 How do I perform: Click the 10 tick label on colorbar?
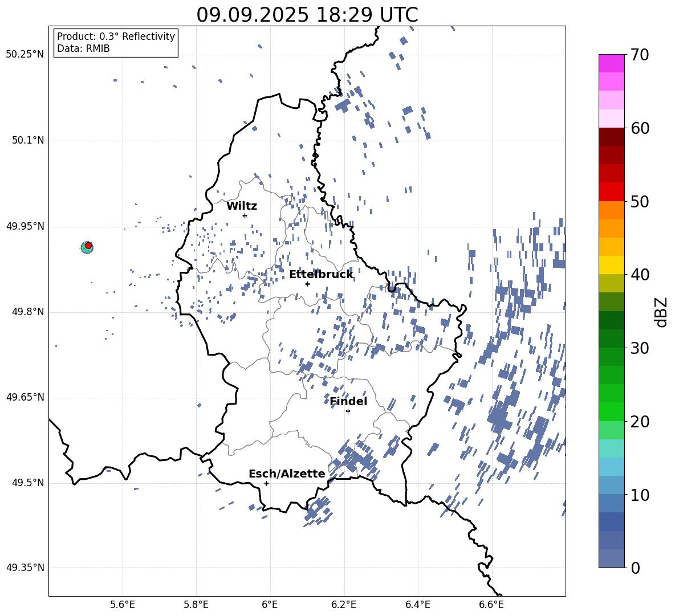[x=640, y=495]
